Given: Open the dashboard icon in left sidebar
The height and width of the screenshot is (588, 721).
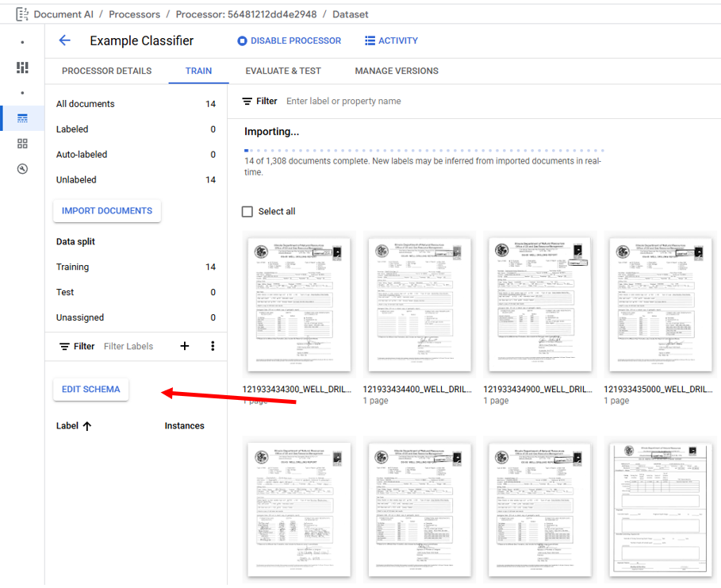Looking at the screenshot, I should point(22,67).
